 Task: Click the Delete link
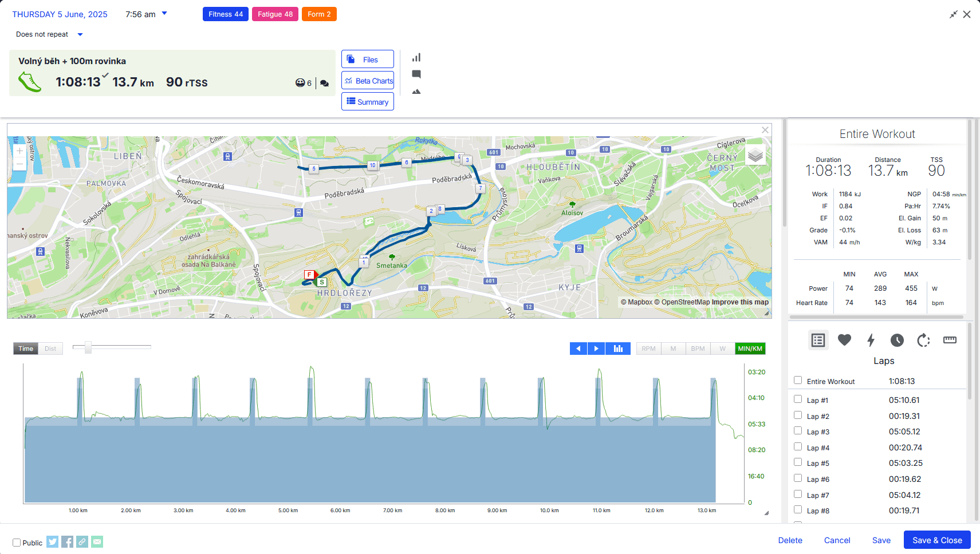pos(790,540)
